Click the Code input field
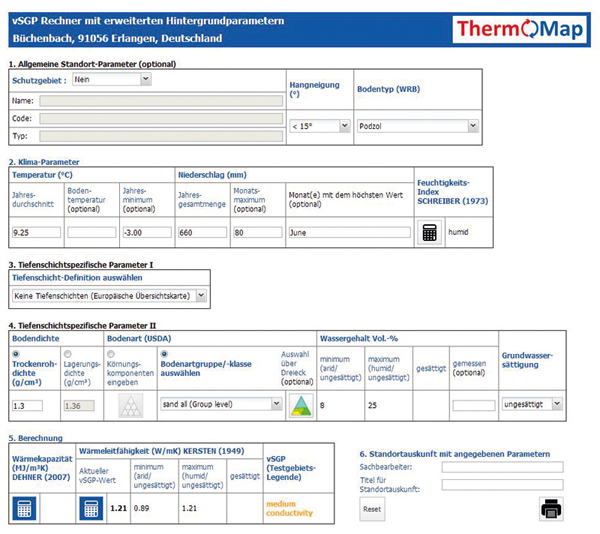Viewport: 600px width, 534px height. tap(161, 118)
